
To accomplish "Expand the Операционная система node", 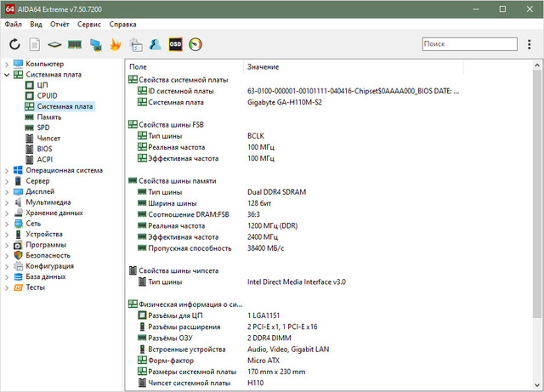I will tap(7, 170).
